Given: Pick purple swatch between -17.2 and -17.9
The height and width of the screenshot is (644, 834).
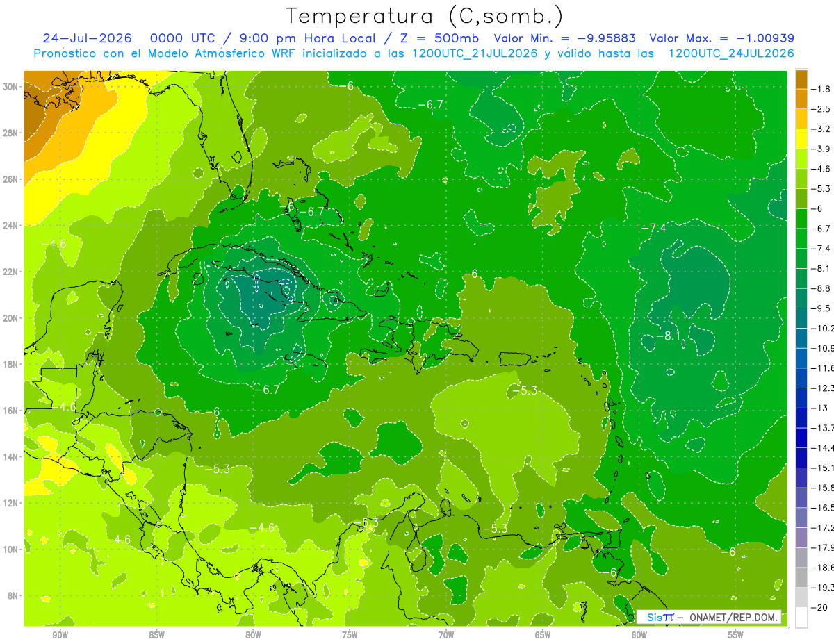Looking at the screenshot, I should (802, 537).
